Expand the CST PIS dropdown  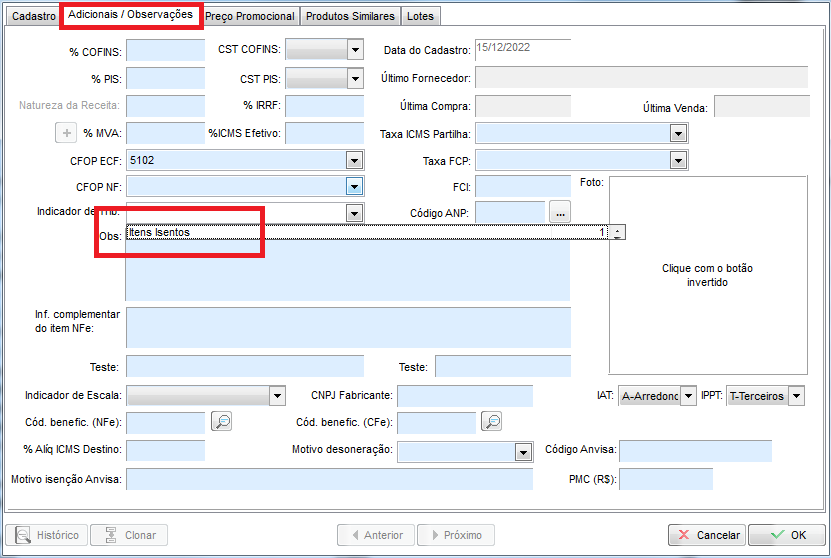tap(354, 78)
